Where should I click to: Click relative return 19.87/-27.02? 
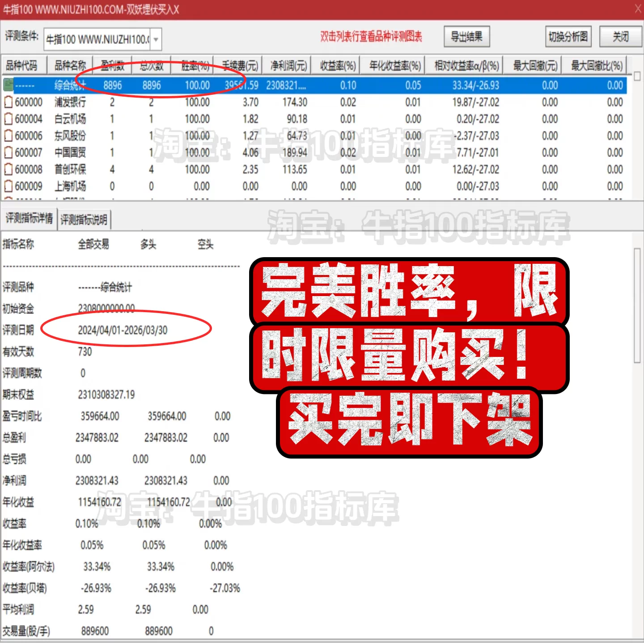(x=475, y=102)
